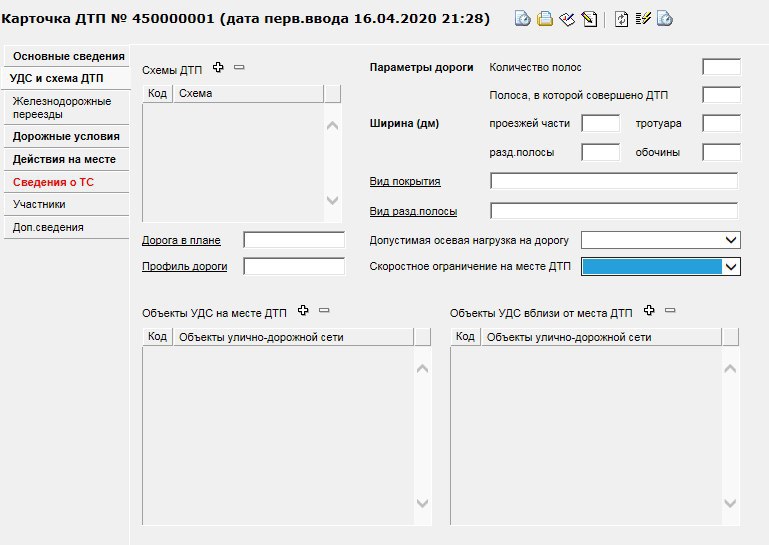Screen dimensions: 769x545
Task: Click the Количество полос input field
Action: pos(721,67)
